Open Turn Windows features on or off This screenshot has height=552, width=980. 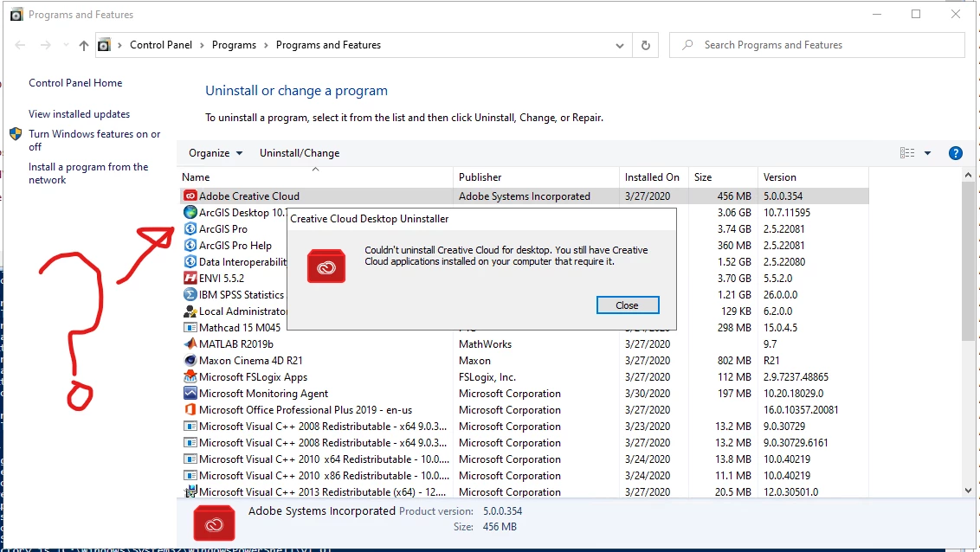94,140
